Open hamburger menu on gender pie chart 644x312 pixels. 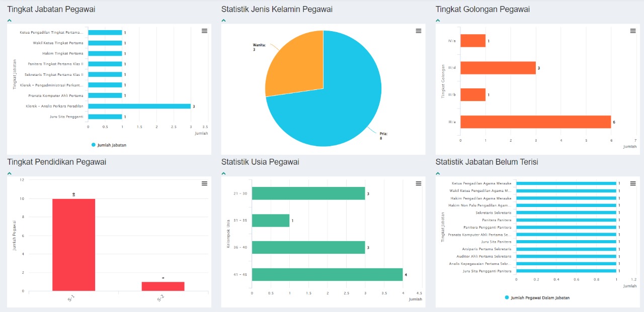tap(419, 31)
